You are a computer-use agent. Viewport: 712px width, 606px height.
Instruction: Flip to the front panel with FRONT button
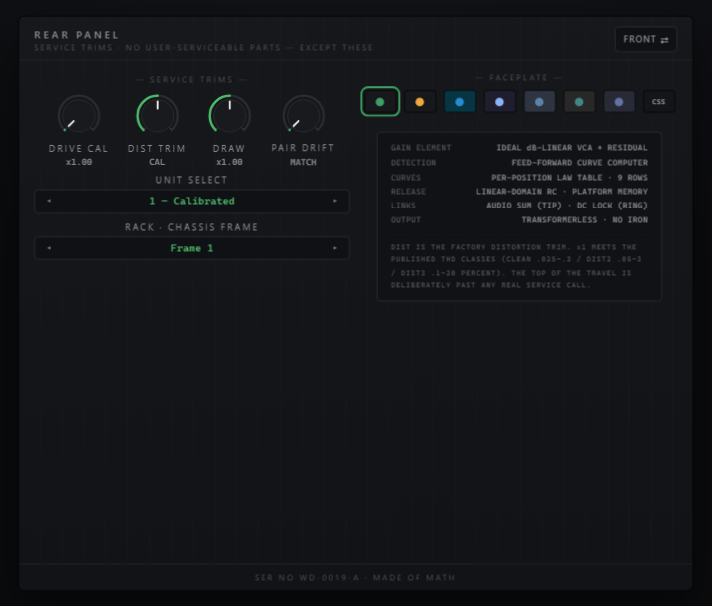(x=646, y=39)
